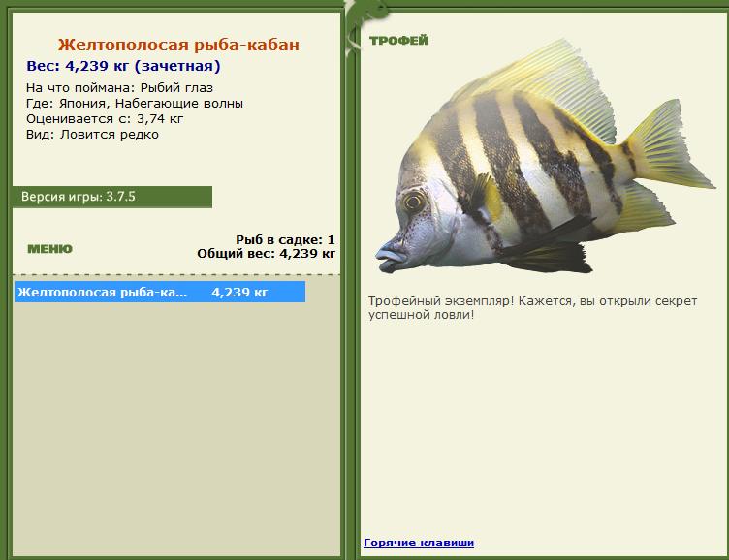Click the Рыб в садке: 1 counter
This screenshot has height=560, width=729.
tap(285, 240)
